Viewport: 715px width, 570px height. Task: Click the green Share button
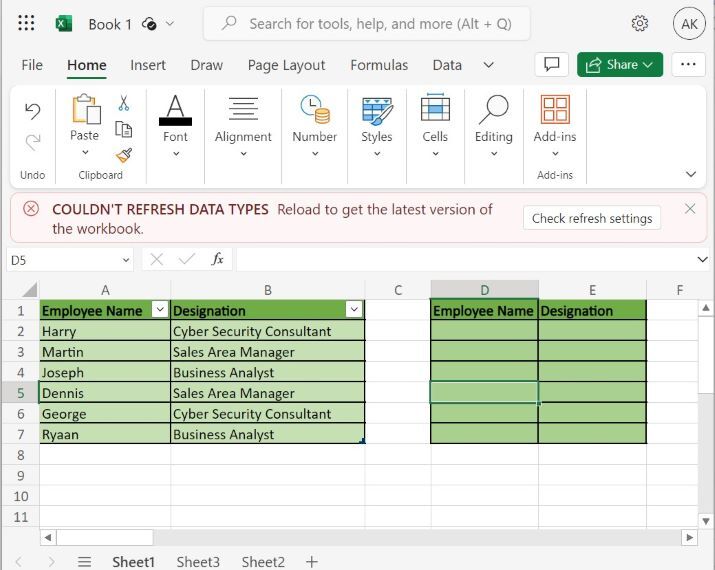pyautogui.click(x=619, y=65)
